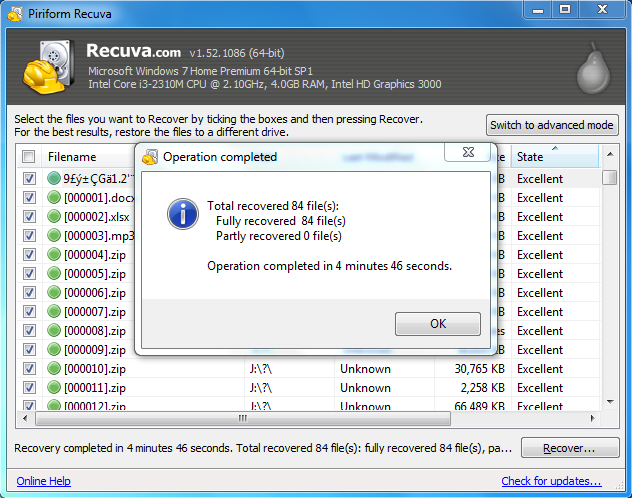Select the [000009].zip filename
Viewport: 632px width, 498px height.
[95, 350]
